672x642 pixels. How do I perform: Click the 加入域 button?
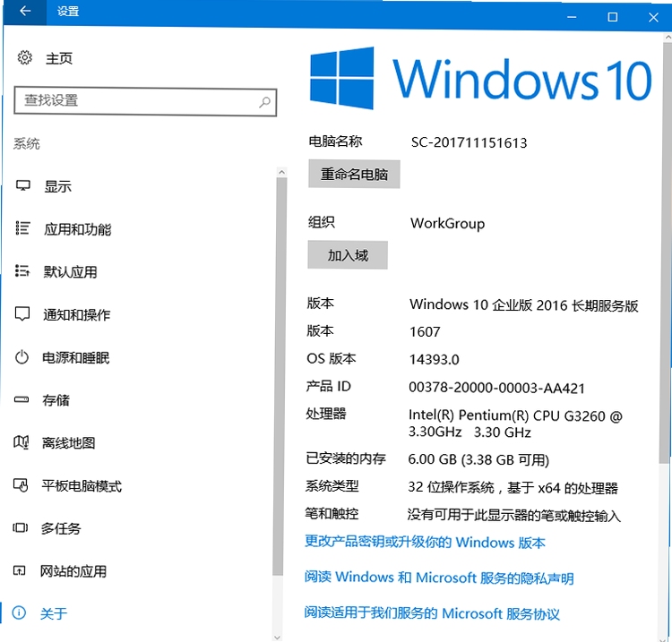348,255
